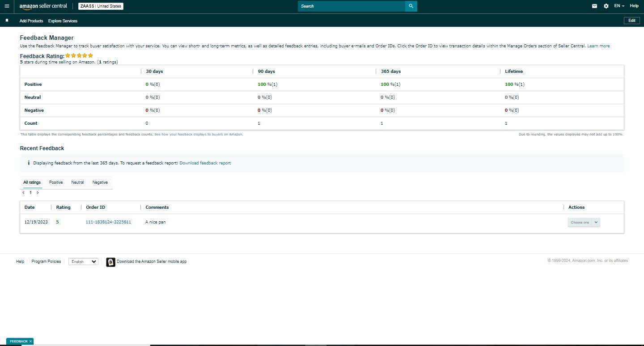Screen dimensions: 644x346
Task: Click the Recent Feedback heading
Action: [x=42, y=148]
